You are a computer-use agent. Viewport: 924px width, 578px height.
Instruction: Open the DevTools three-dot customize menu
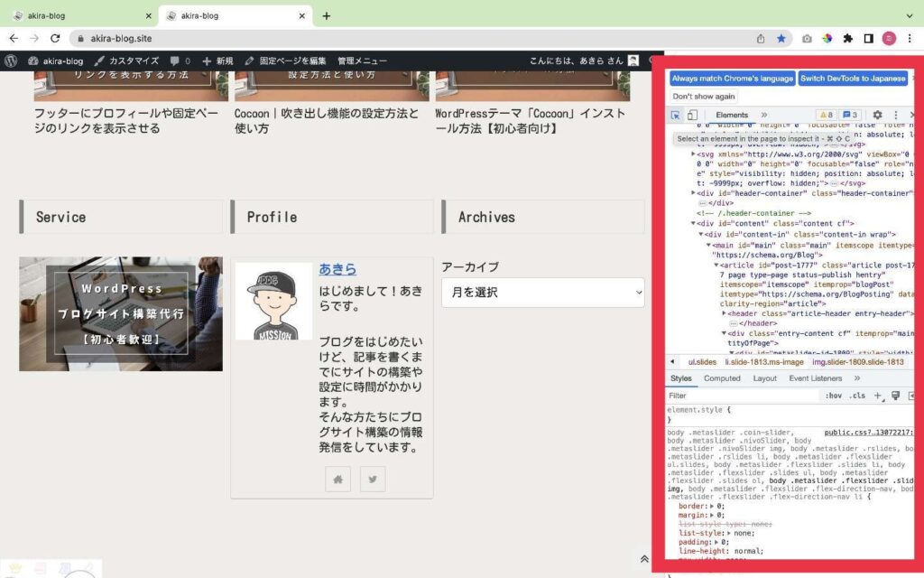896,115
